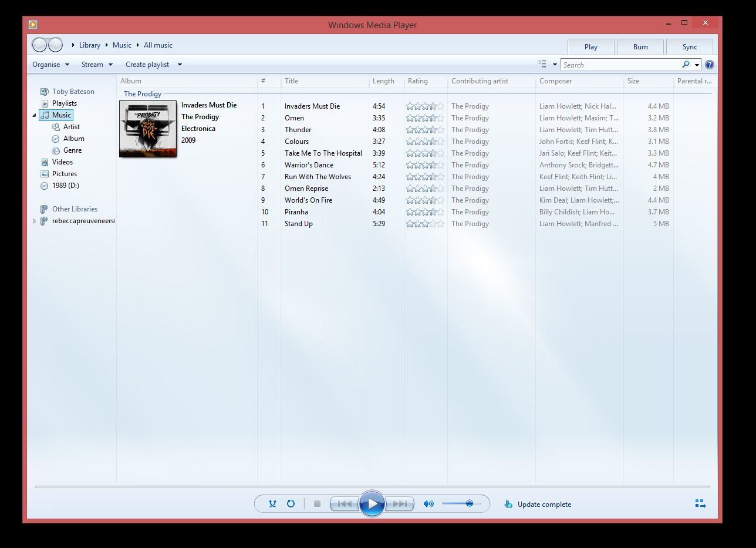Image resolution: width=756 pixels, height=548 pixels.
Task: Collapse the Music node in navigation pane
Action: pos(35,115)
